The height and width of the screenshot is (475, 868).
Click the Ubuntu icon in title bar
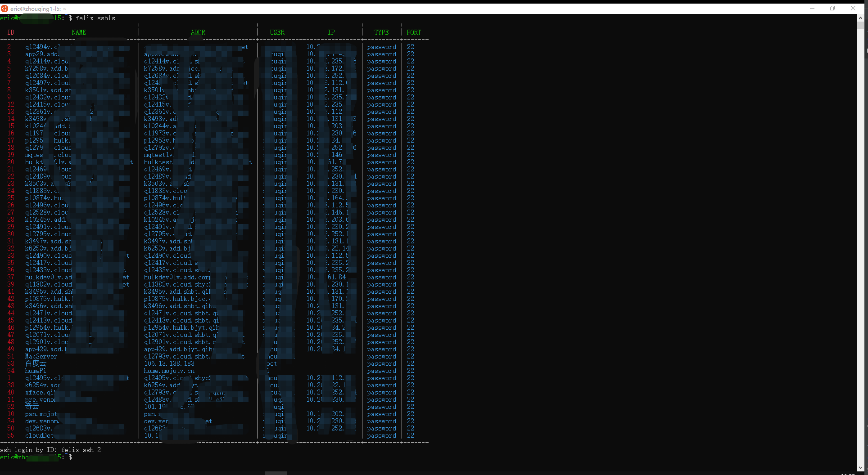5,9
